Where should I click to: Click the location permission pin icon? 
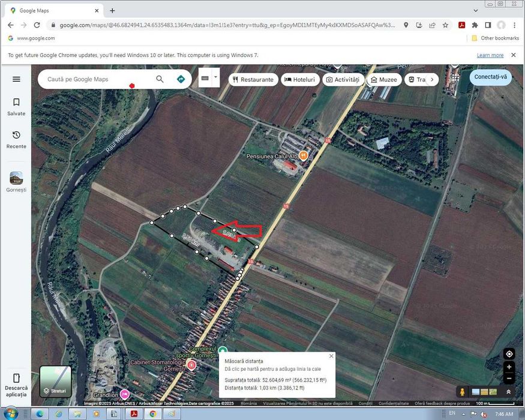click(x=406, y=25)
